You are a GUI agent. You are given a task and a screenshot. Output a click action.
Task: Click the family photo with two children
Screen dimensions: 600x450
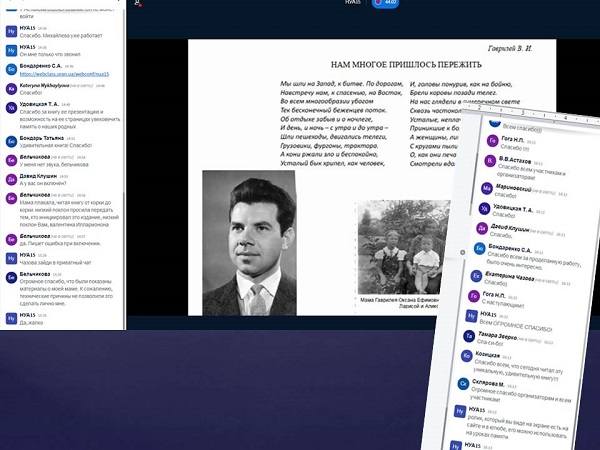(404, 247)
